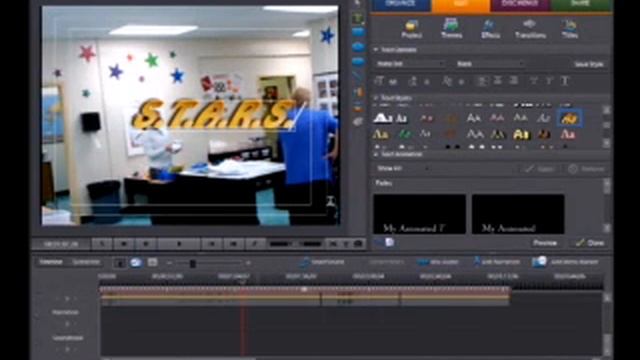Collapse the Text Options section

(x=376, y=50)
